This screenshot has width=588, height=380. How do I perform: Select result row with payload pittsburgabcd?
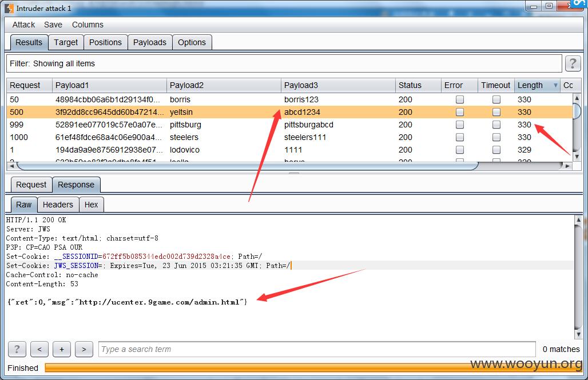tap(289, 125)
